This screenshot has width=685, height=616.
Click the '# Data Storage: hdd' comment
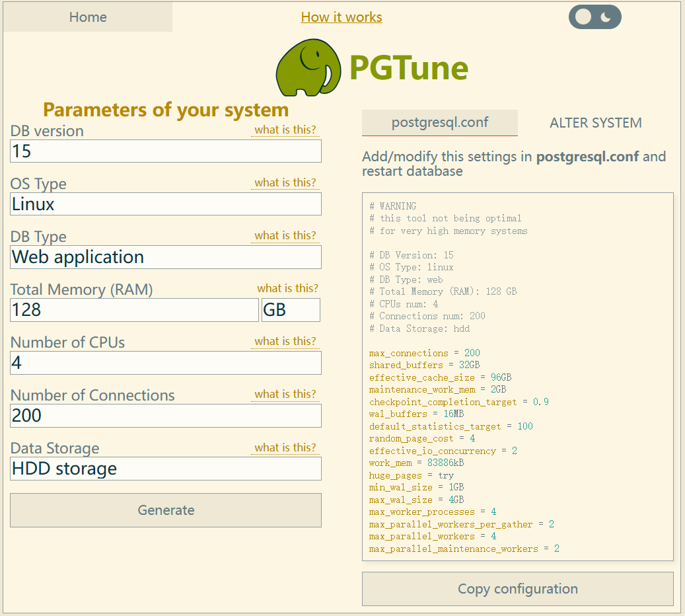(419, 328)
